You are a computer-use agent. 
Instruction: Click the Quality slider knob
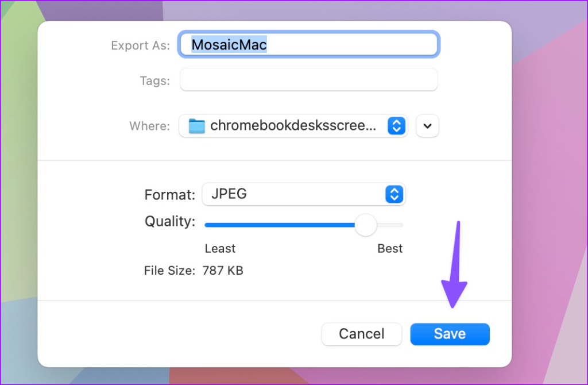(x=365, y=225)
